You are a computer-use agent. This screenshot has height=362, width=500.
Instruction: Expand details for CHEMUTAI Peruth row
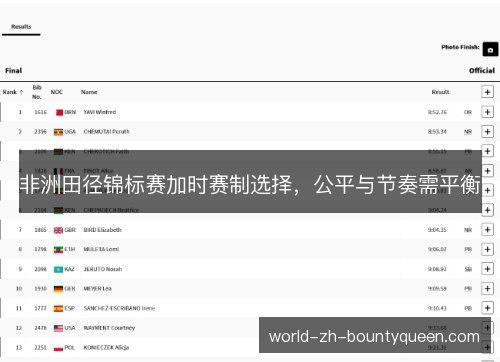pos(487,132)
